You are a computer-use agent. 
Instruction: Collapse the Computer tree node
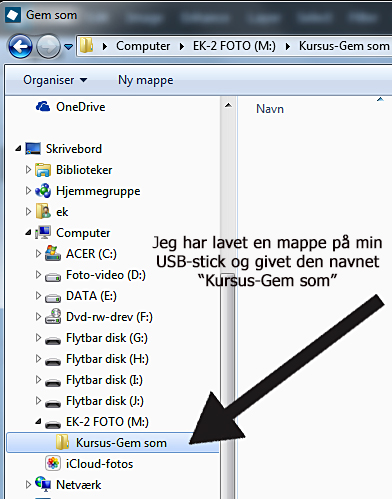[28, 233]
